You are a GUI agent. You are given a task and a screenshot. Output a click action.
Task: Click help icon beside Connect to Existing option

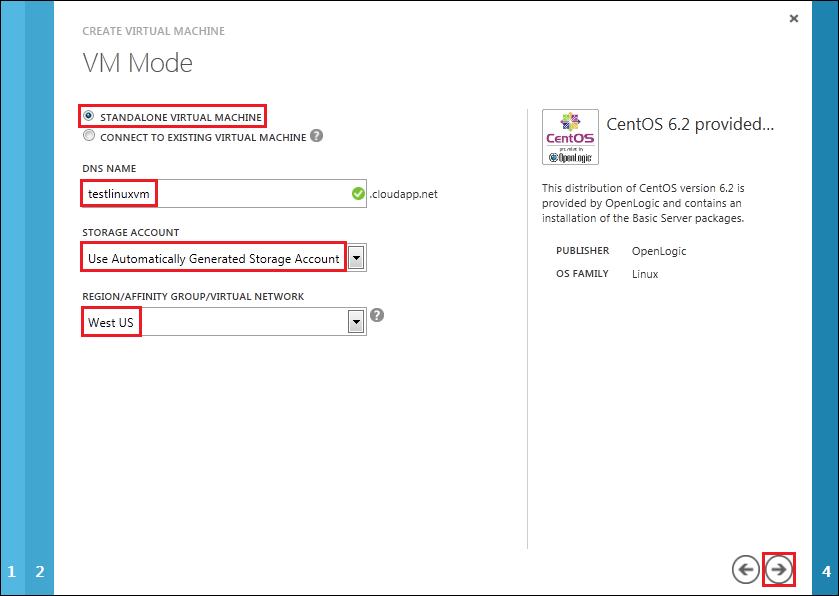316,136
